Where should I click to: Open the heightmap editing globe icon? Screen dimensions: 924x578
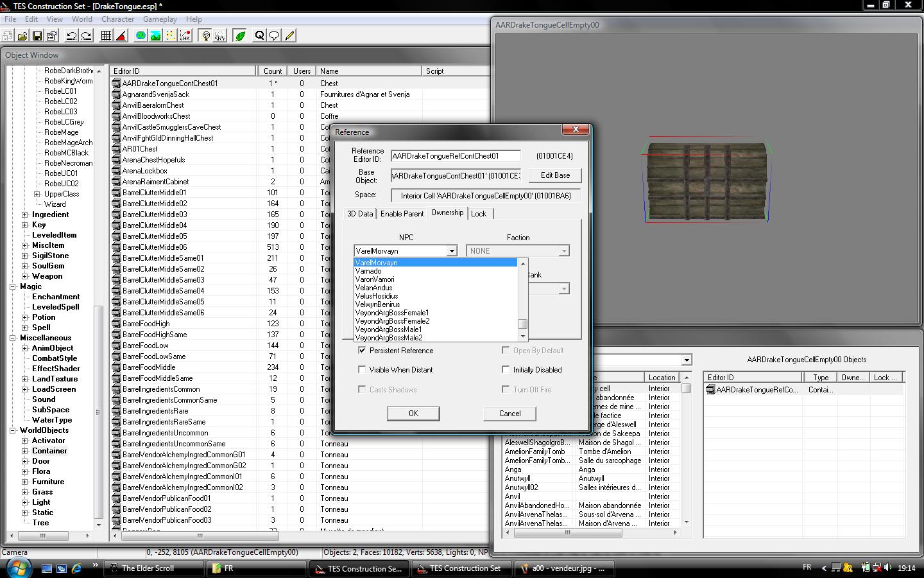(141, 36)
